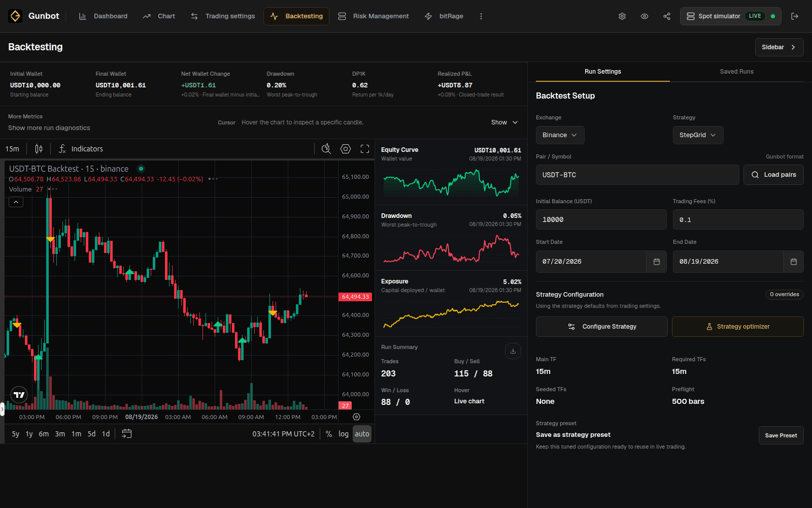The image size is (812, 508).
Task: Open bitRage page
Action: point(444,16)
